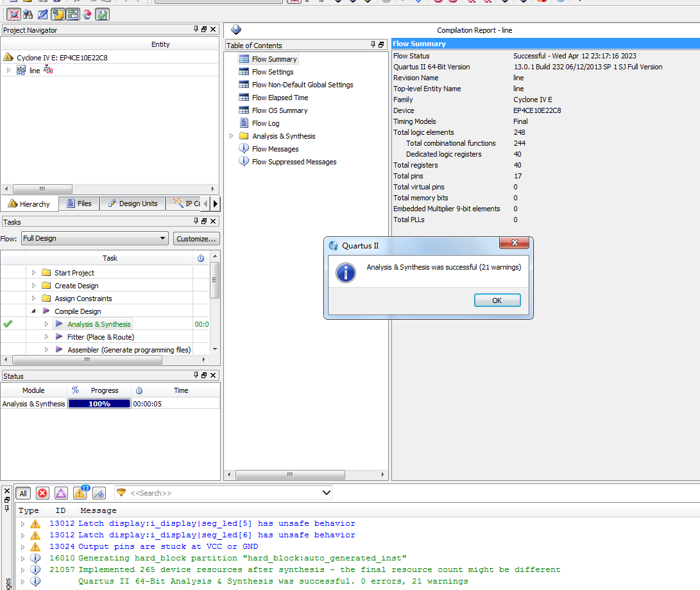Toggle the flag messages filter button
The image size is (700, 590).
(99, 493)
